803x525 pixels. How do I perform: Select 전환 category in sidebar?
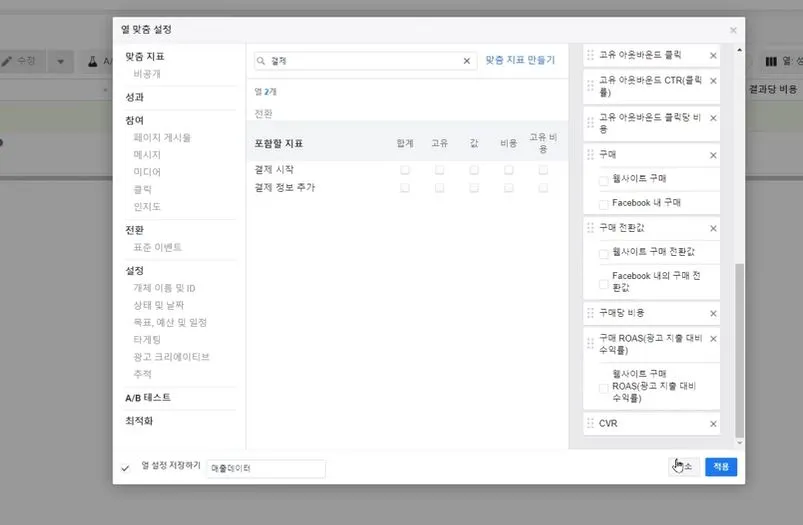point(135,230)
